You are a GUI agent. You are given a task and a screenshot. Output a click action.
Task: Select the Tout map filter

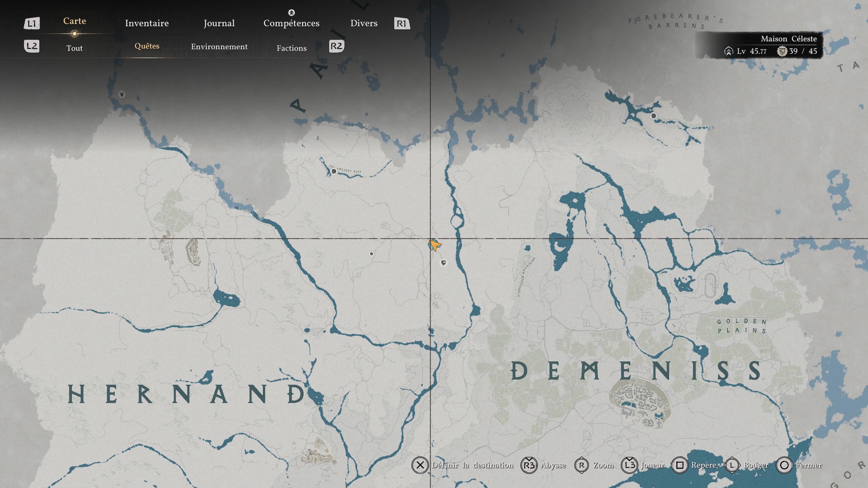(x=74, y=48)
